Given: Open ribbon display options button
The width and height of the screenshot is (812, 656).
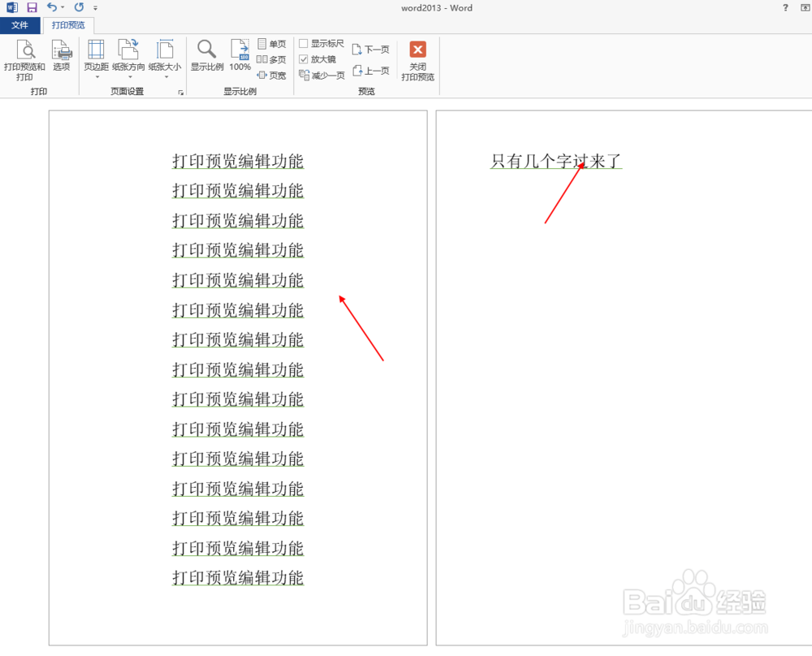Looking at the screenshot, I should click(806, 7).
